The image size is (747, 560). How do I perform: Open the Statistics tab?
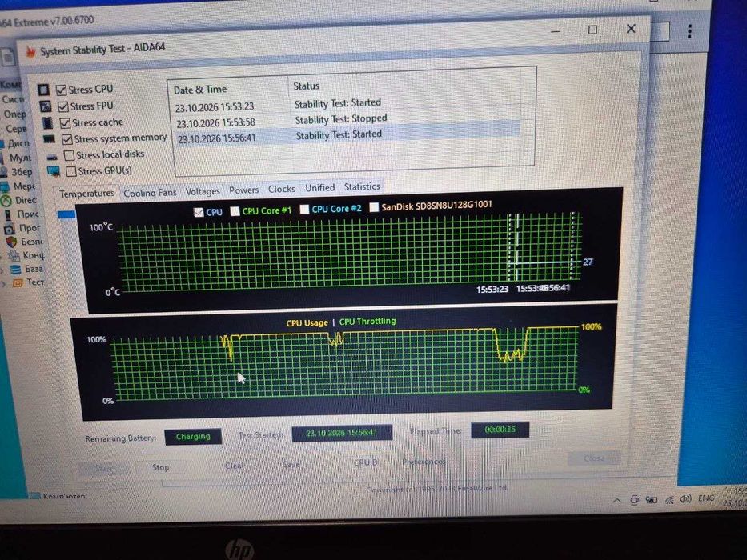(362, 186)
